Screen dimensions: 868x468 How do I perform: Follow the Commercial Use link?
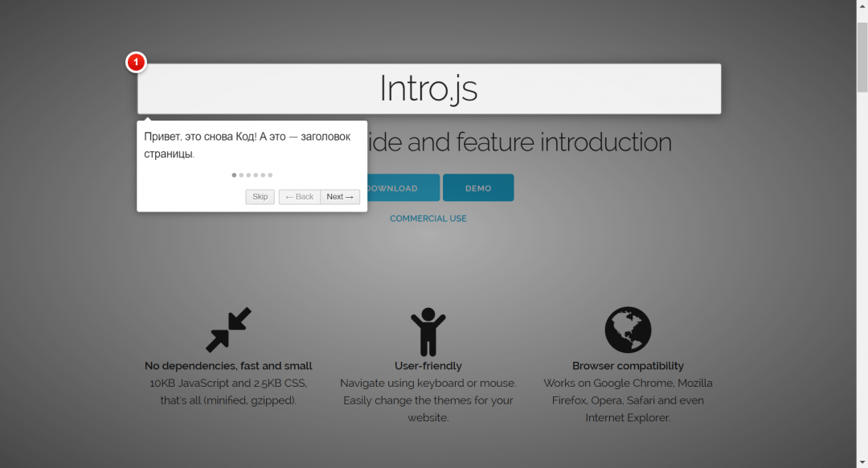pos(428,219)
